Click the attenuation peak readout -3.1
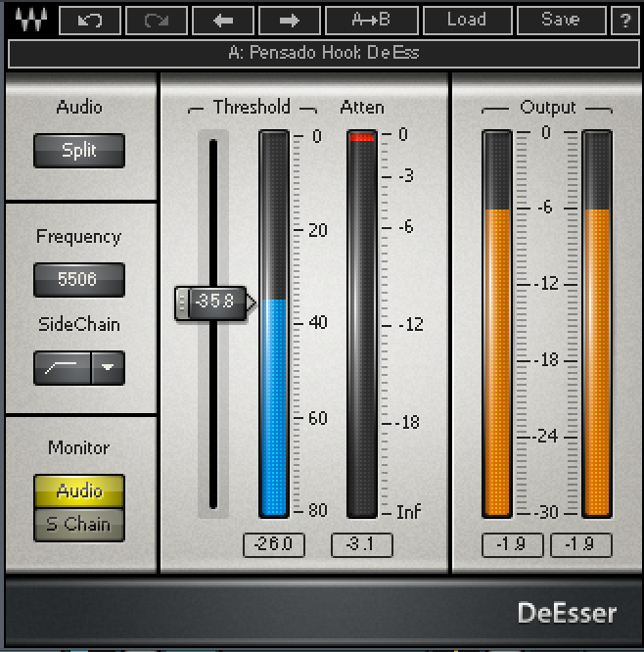This screenshot has height=652, width=644. (x=362, y=544)
